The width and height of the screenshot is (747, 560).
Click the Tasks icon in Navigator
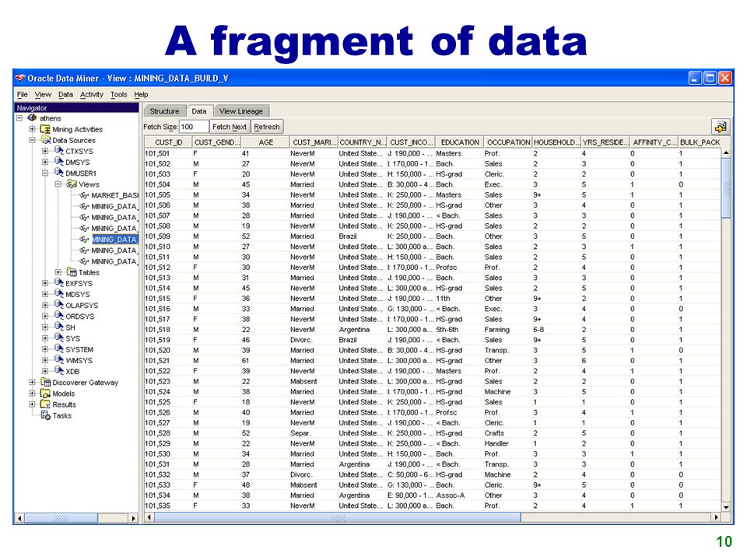46,415
